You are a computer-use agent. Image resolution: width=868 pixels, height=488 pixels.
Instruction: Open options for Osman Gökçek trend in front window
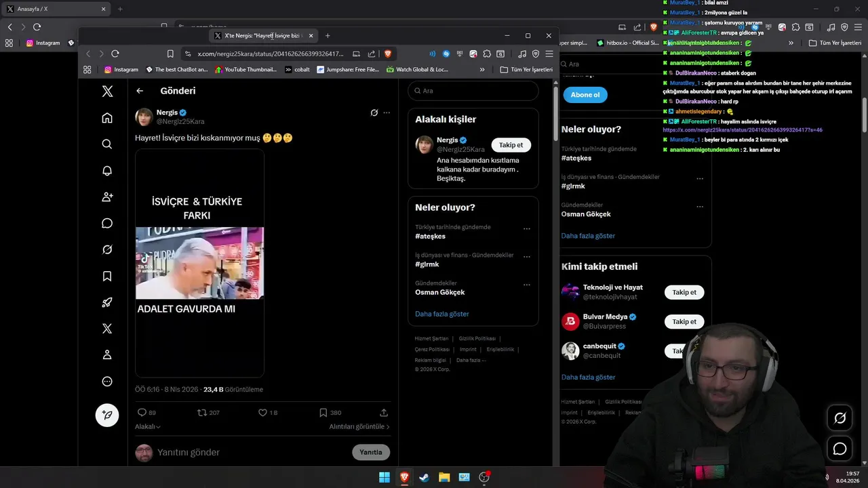coord(527,285)
